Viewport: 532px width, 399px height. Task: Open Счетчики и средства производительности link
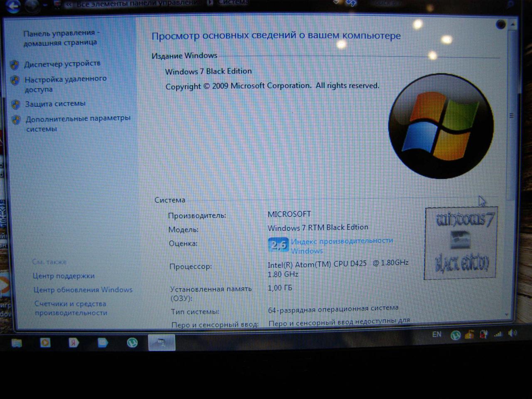(x=71, y=308)
